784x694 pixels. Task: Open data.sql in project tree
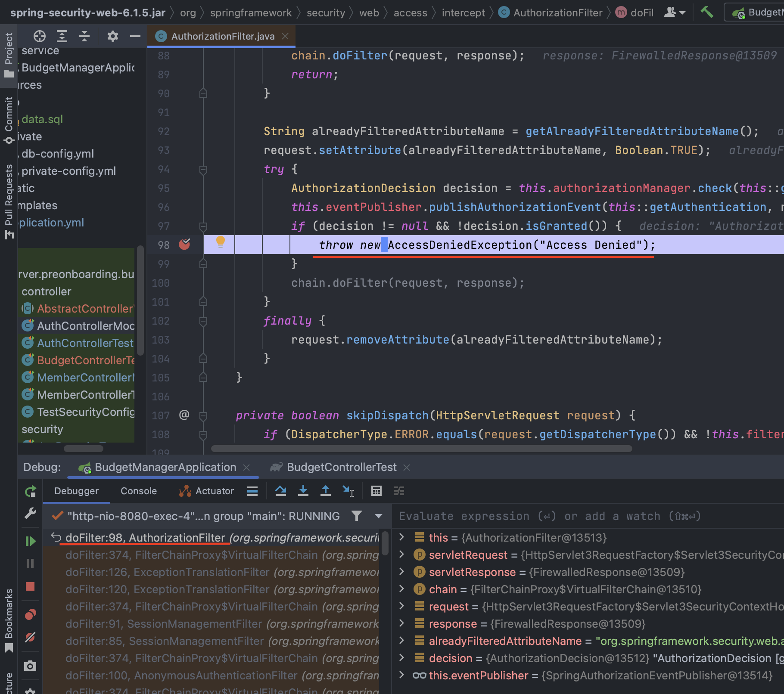pyautogui.click(x=42, y=119)
